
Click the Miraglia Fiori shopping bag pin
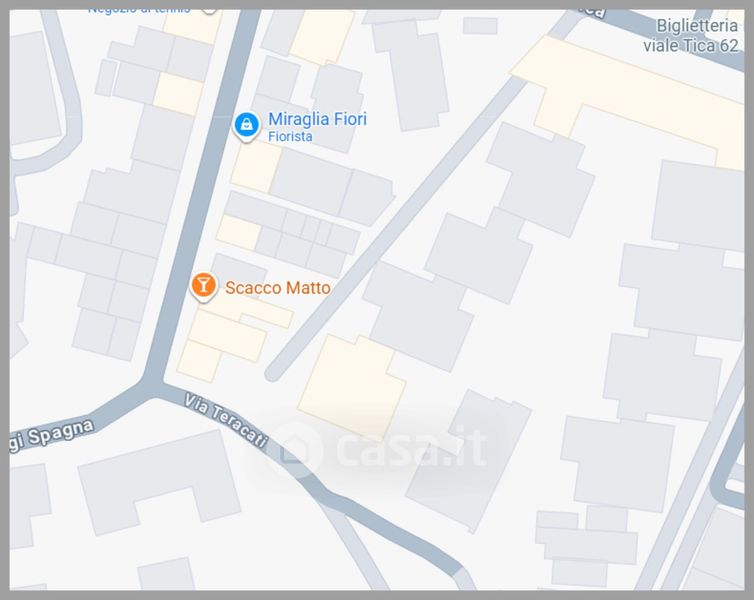coord(247,126)
